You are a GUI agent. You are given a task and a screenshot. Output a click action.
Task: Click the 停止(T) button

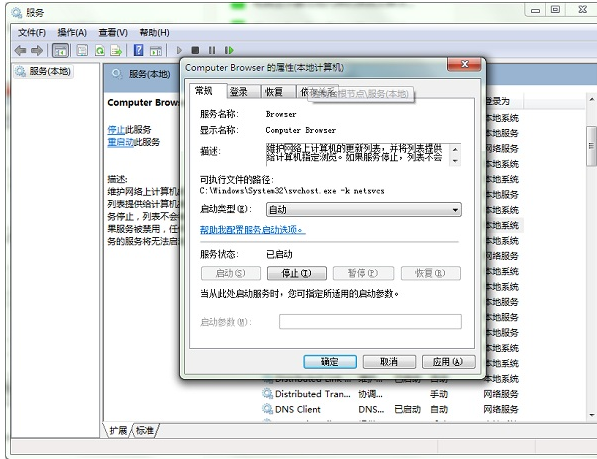297,273
